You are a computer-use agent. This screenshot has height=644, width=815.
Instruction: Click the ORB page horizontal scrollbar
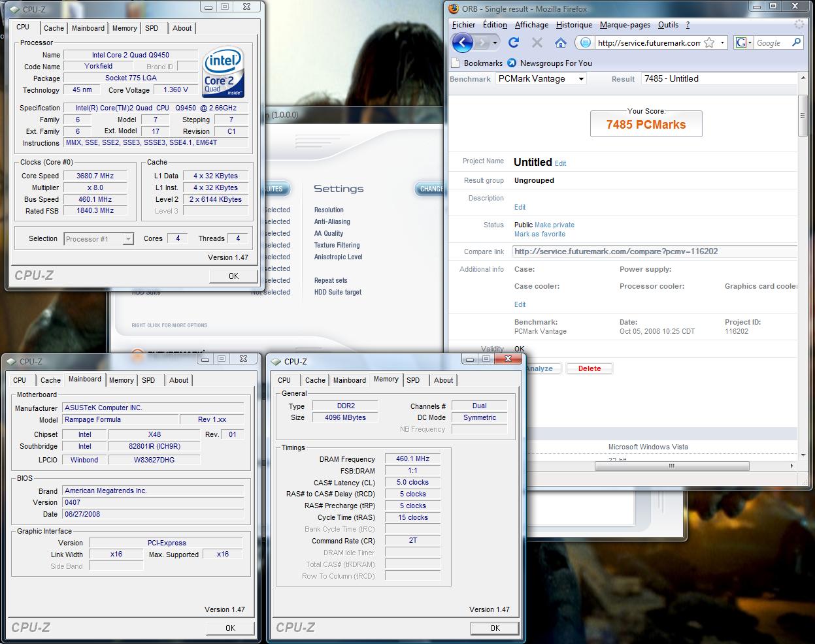coord(671,466)
